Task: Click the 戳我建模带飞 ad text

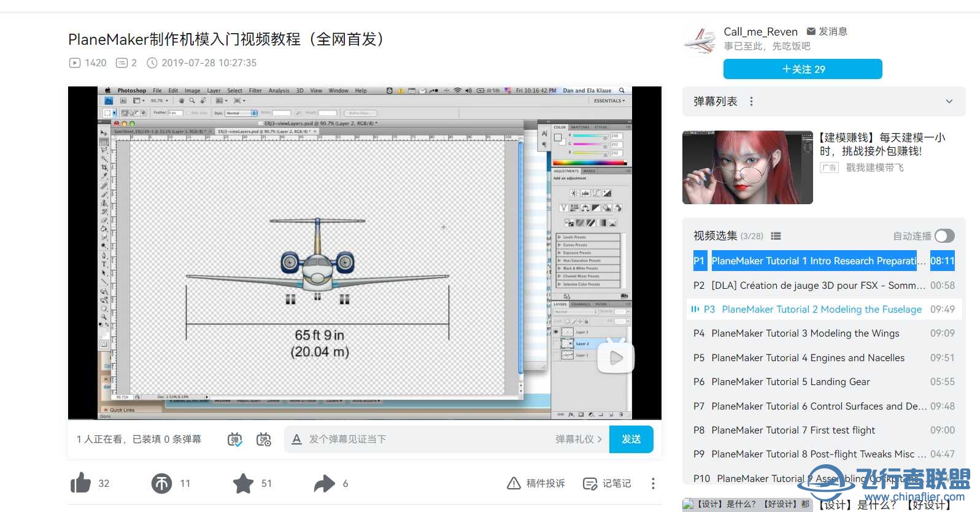Action: 874,167
